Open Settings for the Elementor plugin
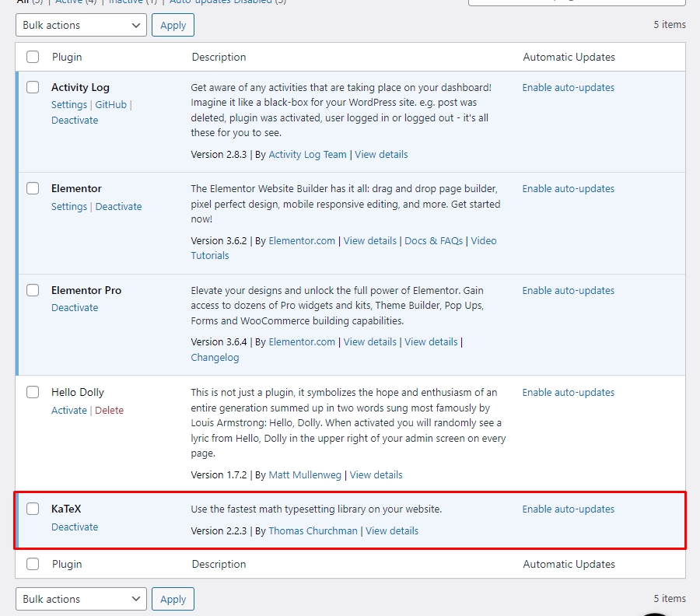 tap(69, 207)
